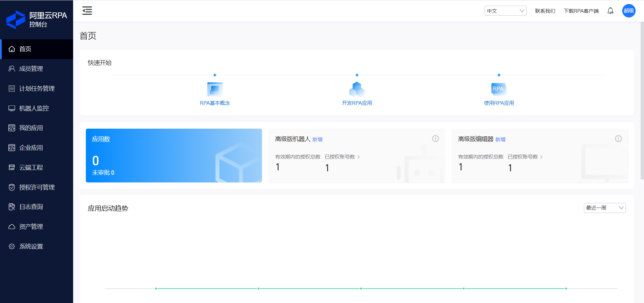Image resolution: width=644 pixels, height=303 pixels.
Task: Click the 阿里云RPA logo
Action: [16, 19]
